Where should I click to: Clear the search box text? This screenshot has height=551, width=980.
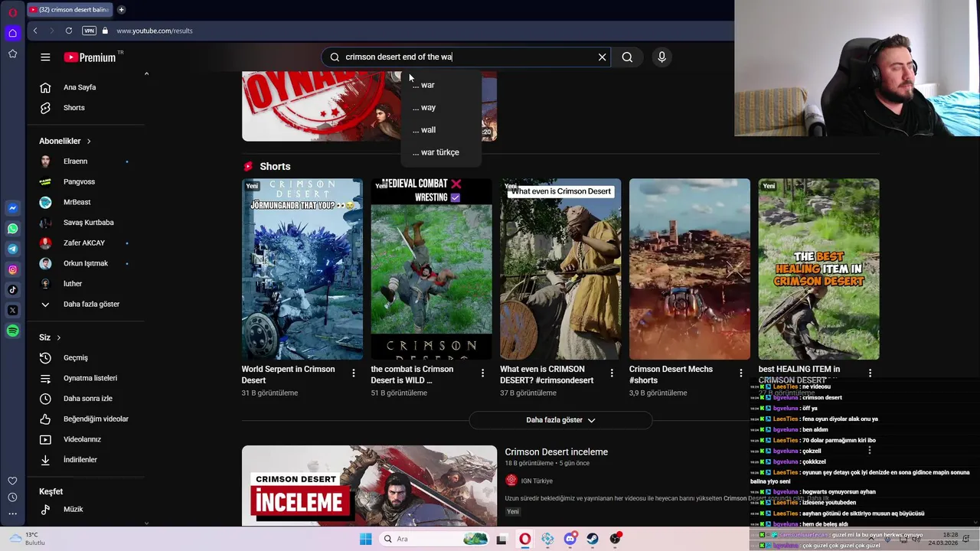coord(602,57)
